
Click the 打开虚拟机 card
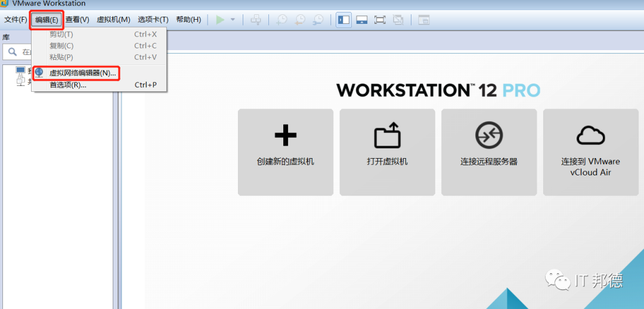click(388, 152)
